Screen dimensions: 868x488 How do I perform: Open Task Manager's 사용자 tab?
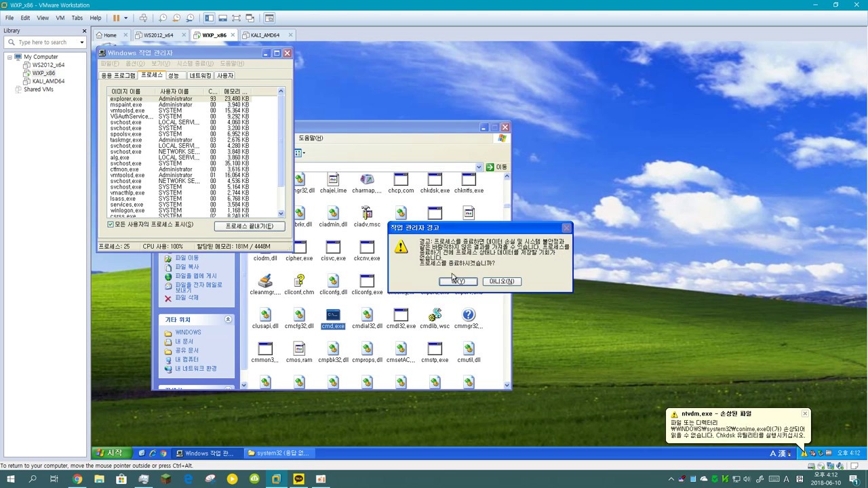(x=225, y=75)
